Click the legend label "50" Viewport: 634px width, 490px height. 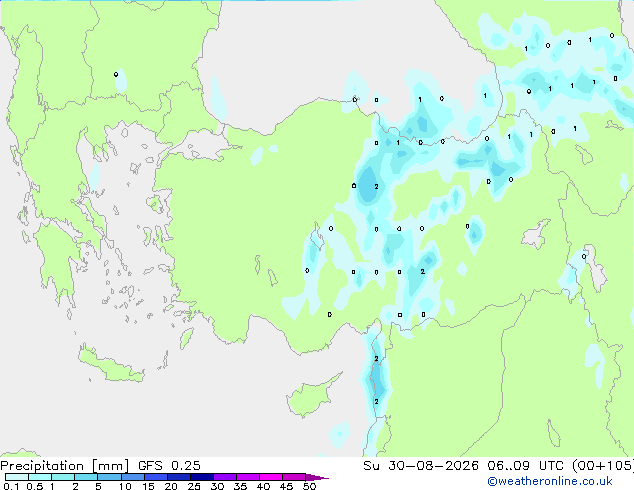coord(310,486)
